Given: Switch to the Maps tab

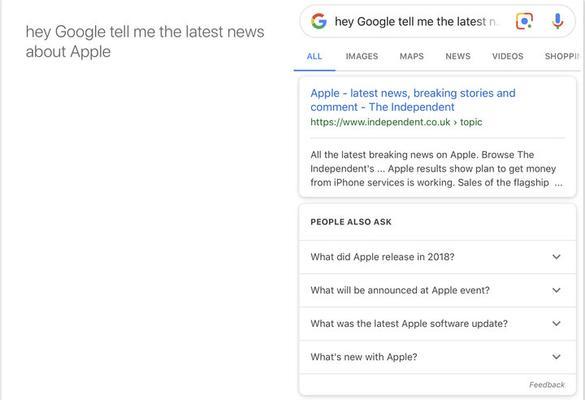Looking at the screenshot, I should coord(412,56).
